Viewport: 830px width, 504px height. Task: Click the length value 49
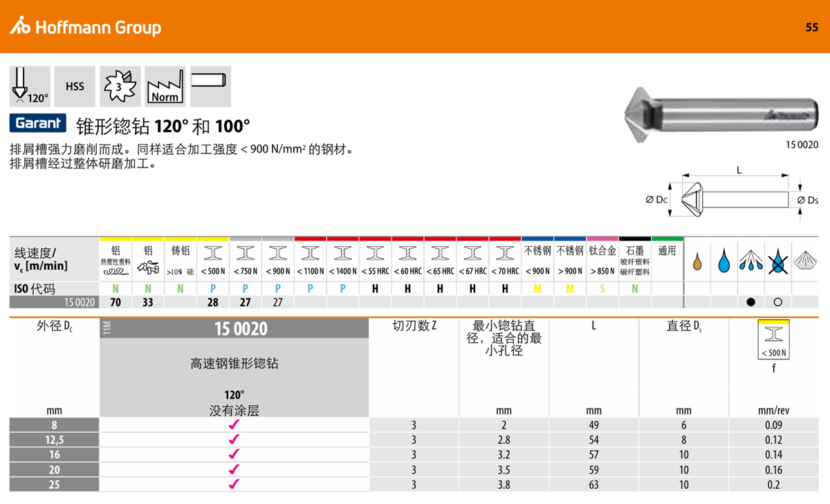(x=593, y=425)
